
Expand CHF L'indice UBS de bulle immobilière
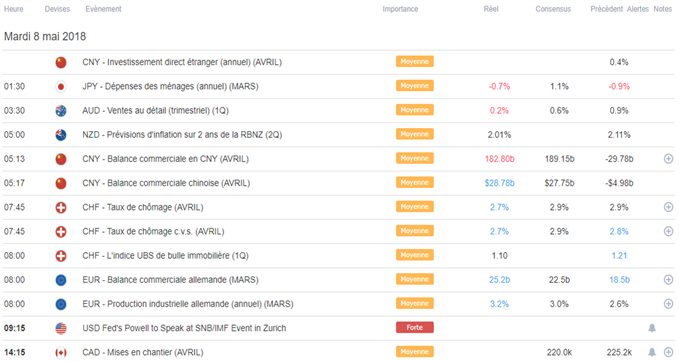pos(165,255)
